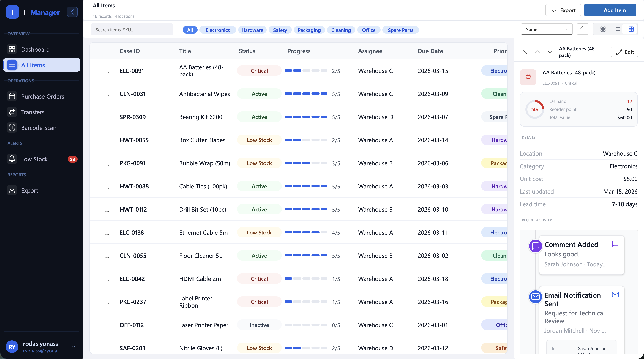Screen dimensions: 644x359
Task: Focus the Search items, SKU field
Action: click(x=132, y=29)
